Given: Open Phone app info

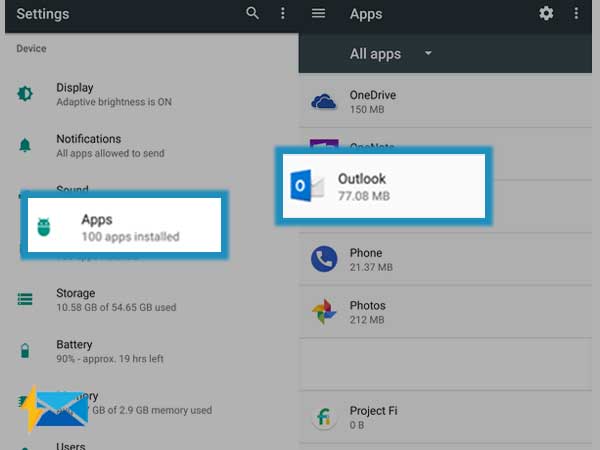Looking at the screenshot, I should click(x=445, y=259).
